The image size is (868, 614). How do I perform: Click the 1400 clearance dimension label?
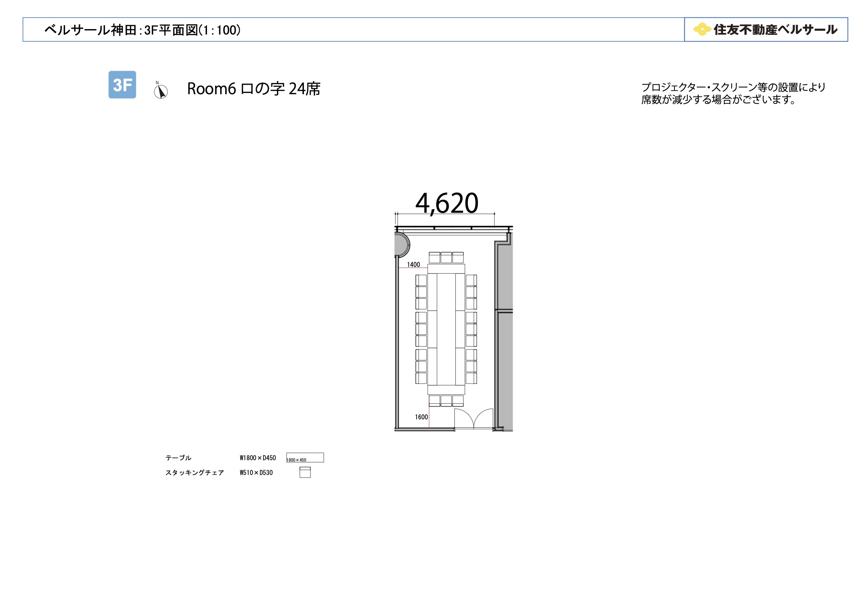point(413,264)
